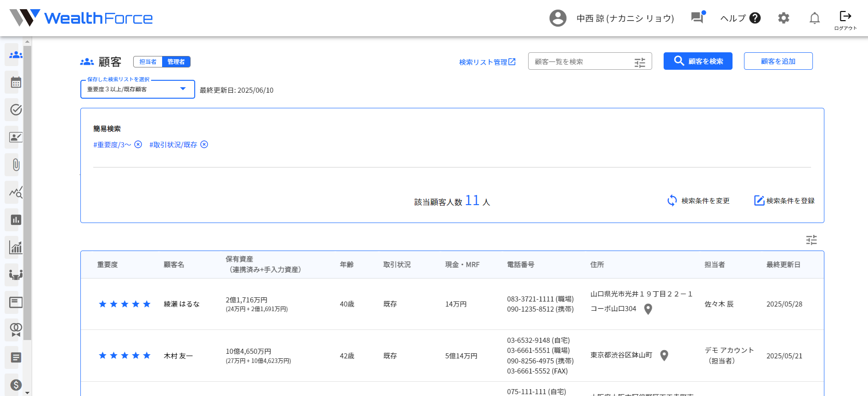Image resolution: width=868 pixels, height=396 pixels.
Task: Open the award ribbon icon in sidebar
Action: tap(16, 330)
